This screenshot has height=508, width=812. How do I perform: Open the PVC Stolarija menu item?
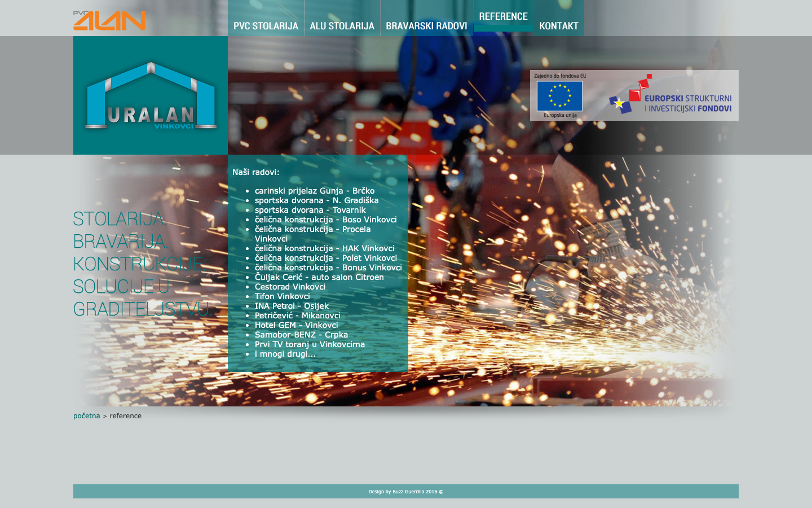point(266,26)
